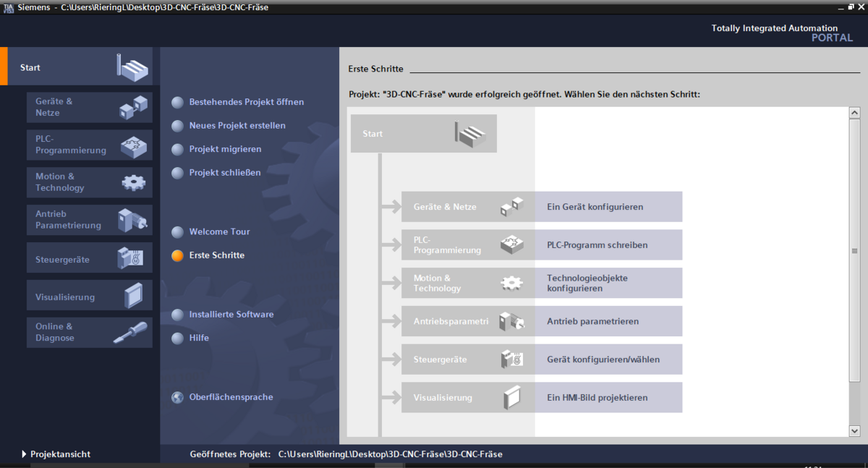Image resolution: width=868 pixels, height=468 pixels.
Task: Select the Welcome Tour option bullet
Action: click(177, 232)
